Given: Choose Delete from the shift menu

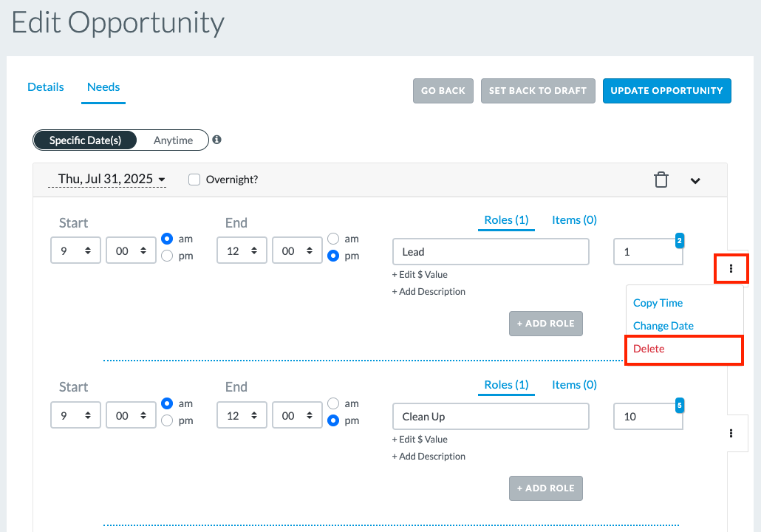Looking at the screenshot, I should point(649,349).
